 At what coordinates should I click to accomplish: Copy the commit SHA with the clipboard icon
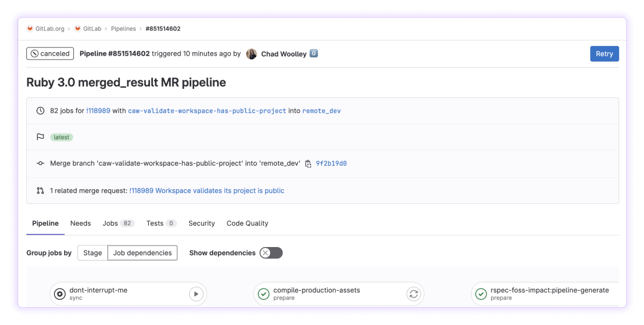click(308, 163)
